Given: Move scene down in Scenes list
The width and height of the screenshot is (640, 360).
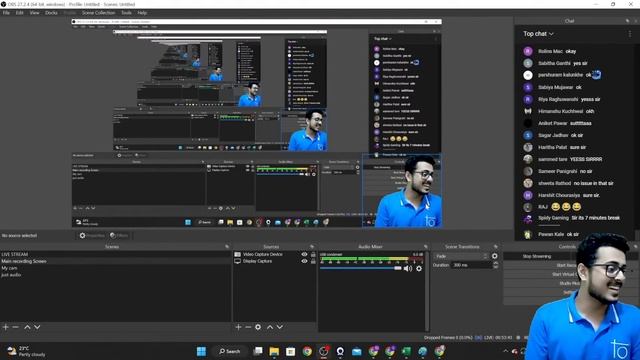Looking at the screenshot, I should coord(37,327).
